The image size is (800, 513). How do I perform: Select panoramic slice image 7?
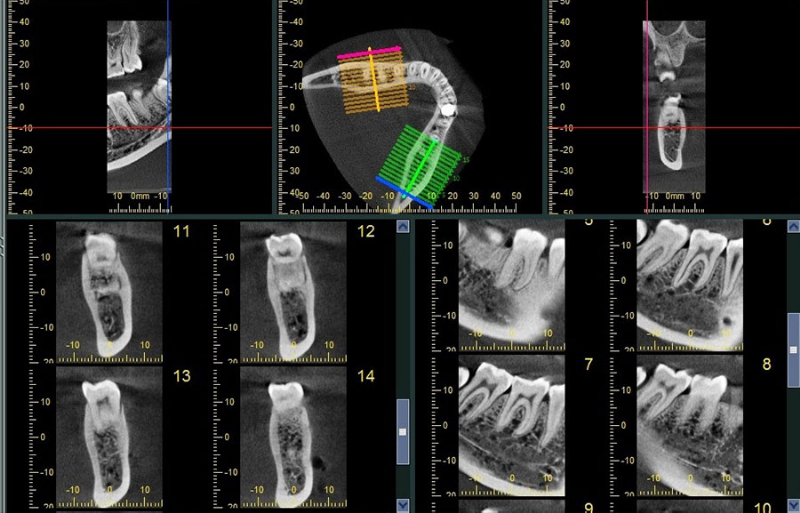pyautogui.click(x=512, y=425)
